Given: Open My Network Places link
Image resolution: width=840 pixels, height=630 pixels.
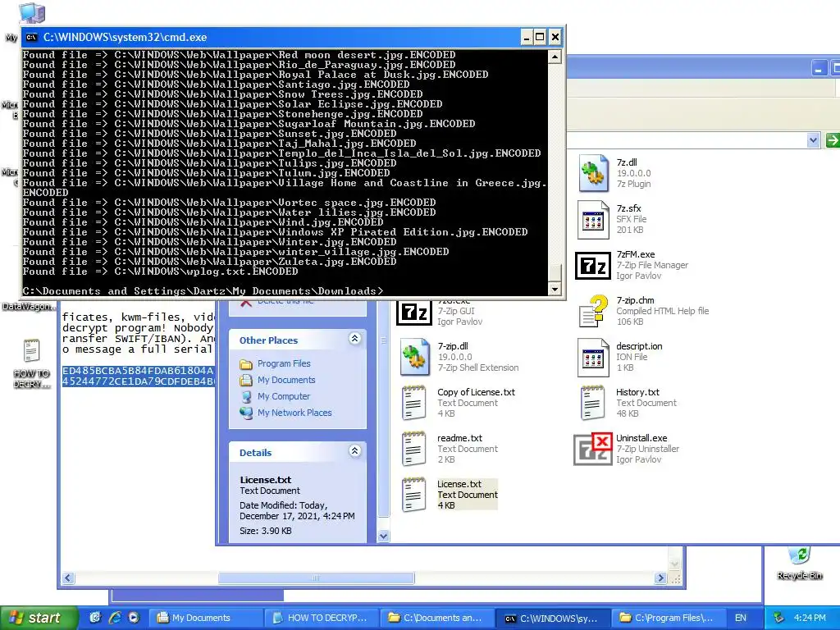Looking at the screenshot, I should pyautogui.click(x=294, y=413).
